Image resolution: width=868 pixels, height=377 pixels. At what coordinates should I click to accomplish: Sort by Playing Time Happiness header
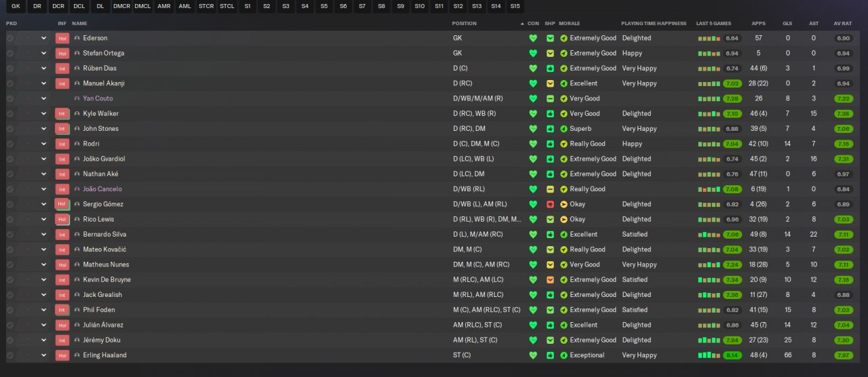tap(654, 24)
